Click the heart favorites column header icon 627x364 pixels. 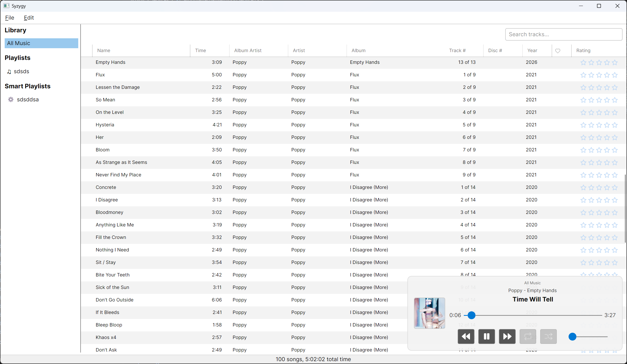[558, 51]
